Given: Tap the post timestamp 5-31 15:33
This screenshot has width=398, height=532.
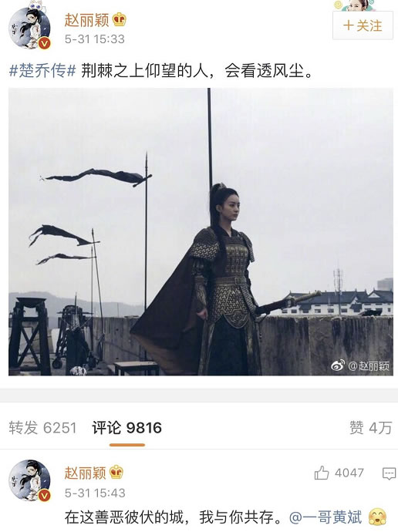Looking at the screenshot, I should [95, 39].
